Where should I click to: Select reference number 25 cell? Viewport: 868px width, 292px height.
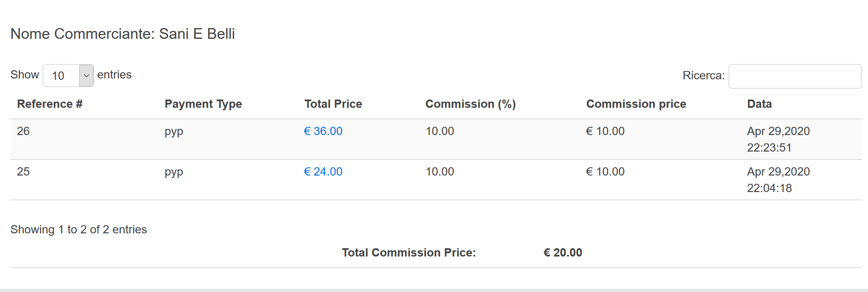coord(23,172)
